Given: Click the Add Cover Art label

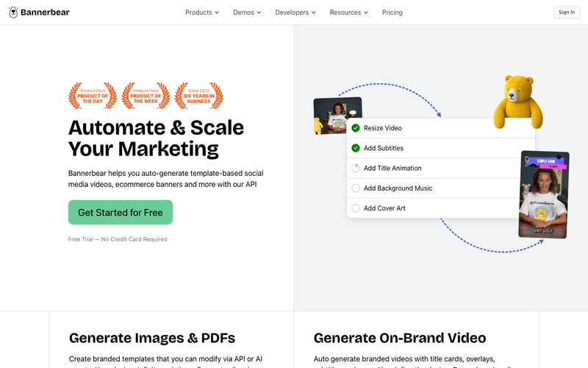Looking at the screenshot, I should tap(384, 208).
